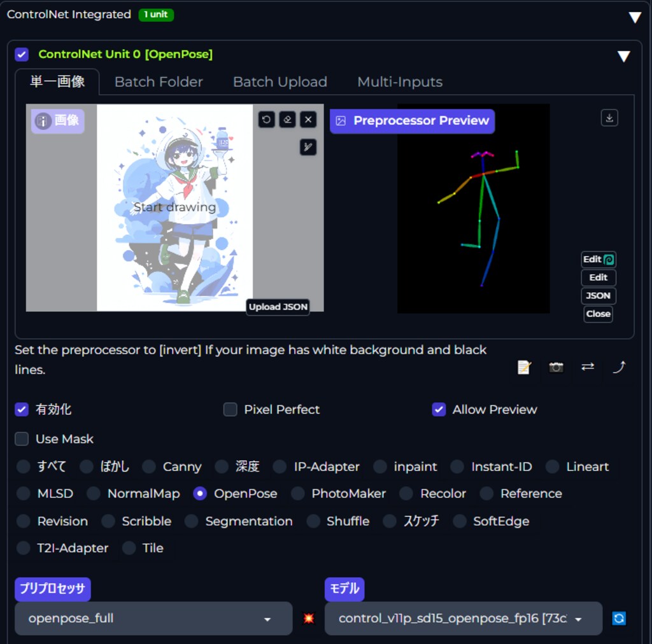Open the openpose_full preprocessor dropdown

[153, 618]
